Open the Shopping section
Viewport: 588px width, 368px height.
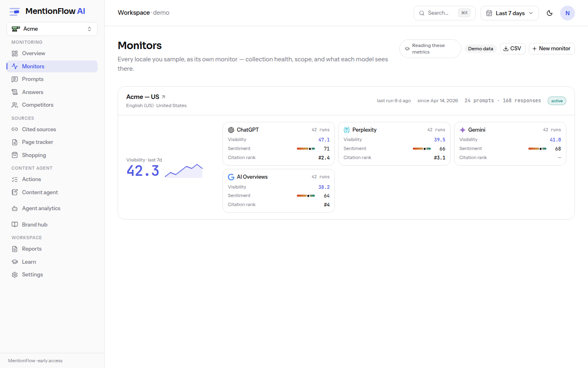pos(52,155)
